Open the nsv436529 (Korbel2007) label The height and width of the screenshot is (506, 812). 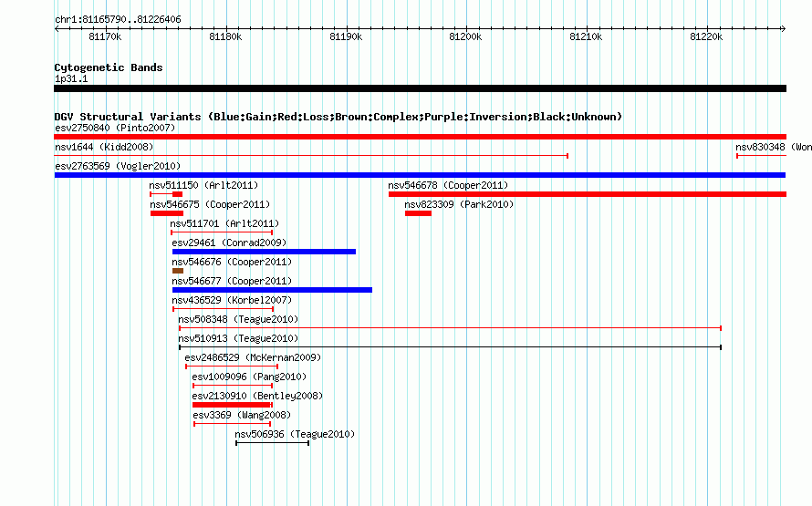click(232, 300)
